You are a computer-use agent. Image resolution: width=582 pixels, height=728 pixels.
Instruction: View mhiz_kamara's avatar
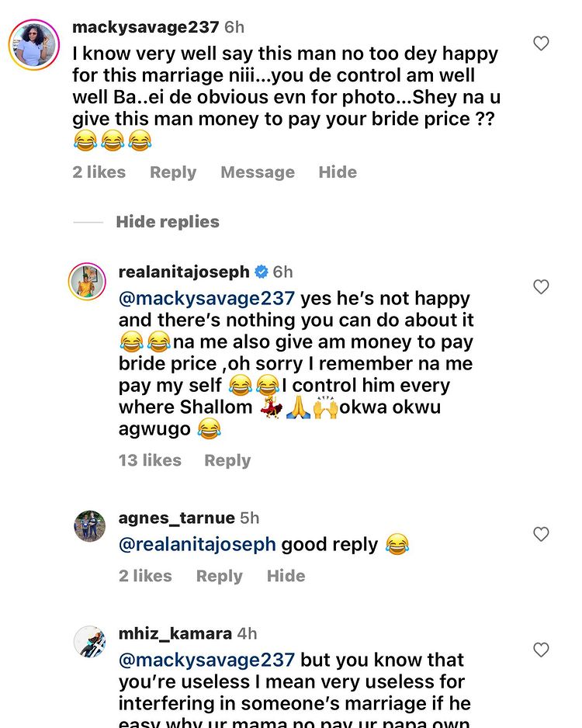(90, 642)
